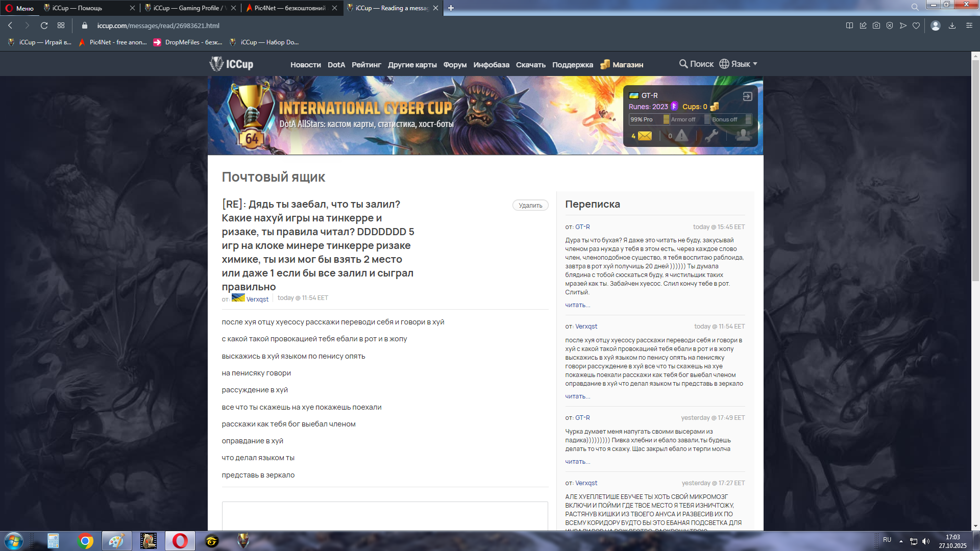Toggle the Bonus off switch
Image resolution: width=980 pixels, height=551 pixels.
[748, 119]
